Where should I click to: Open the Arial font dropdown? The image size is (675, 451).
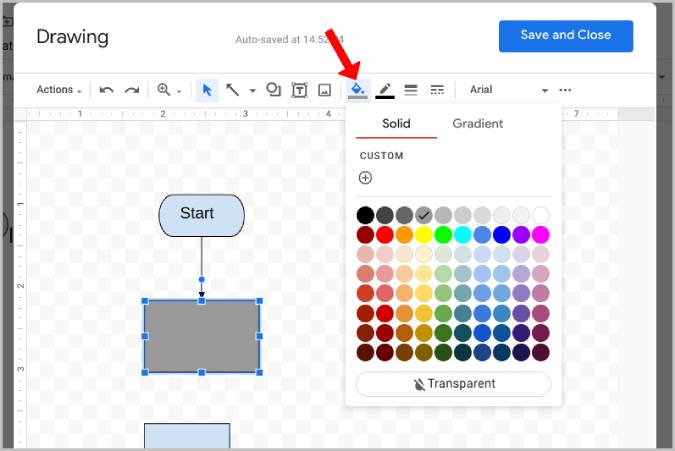coord(508,90)
